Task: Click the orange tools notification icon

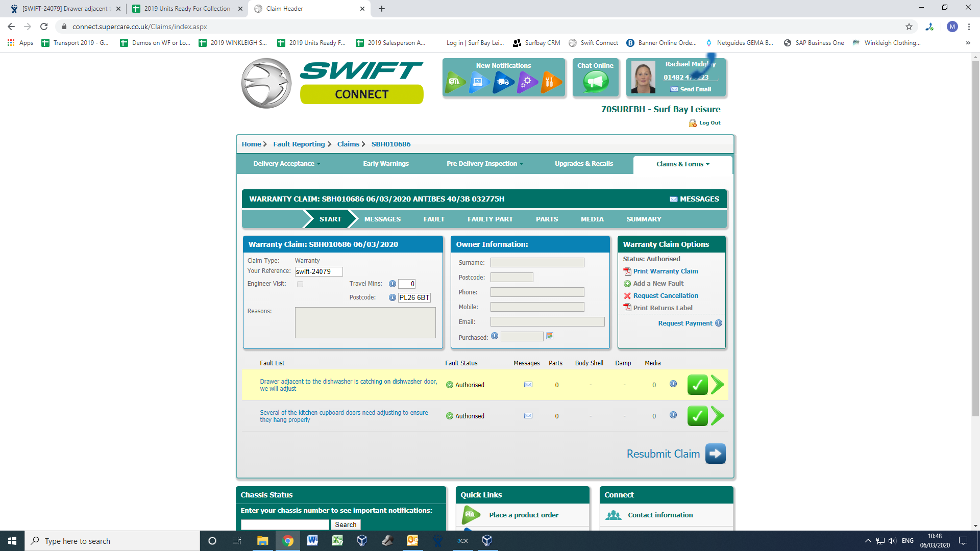Action: tap(550, 82)
